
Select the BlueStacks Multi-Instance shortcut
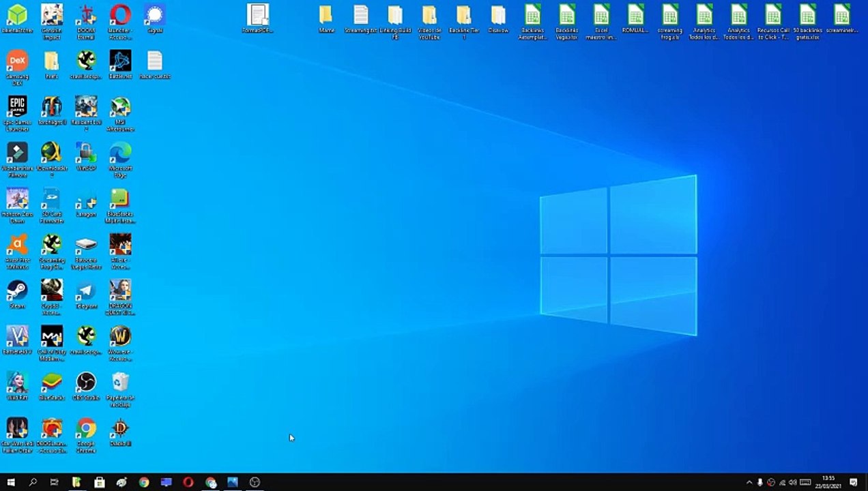[120, 205]
